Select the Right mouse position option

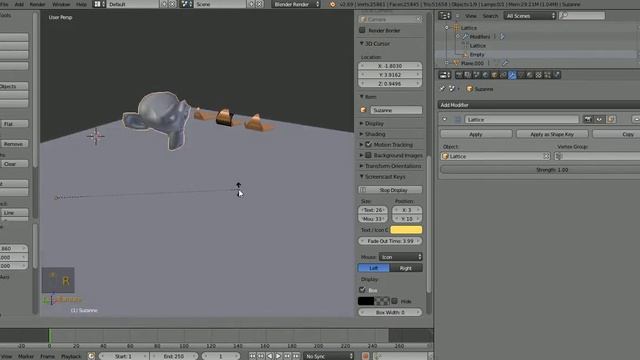pos(406,268)
